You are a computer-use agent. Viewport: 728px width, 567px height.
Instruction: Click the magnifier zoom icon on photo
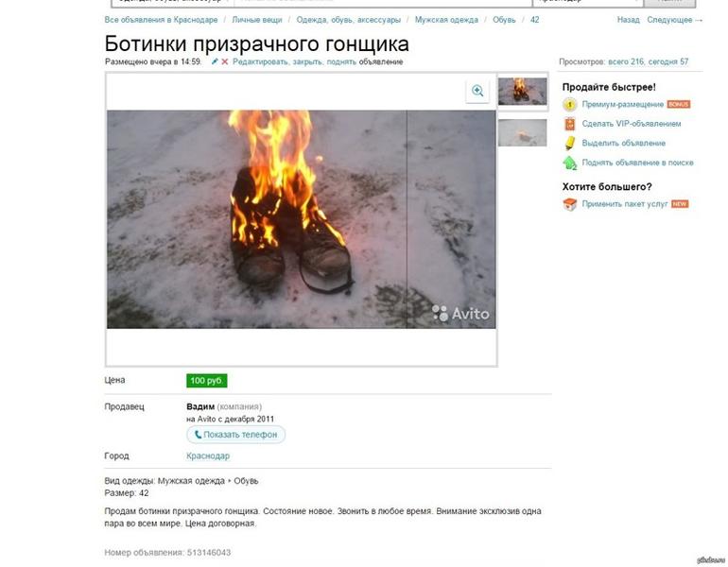(477, 91)
